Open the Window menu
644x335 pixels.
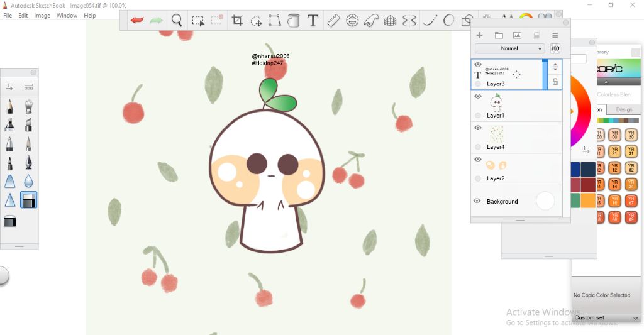pyautogui.click(x=67, y=16)
